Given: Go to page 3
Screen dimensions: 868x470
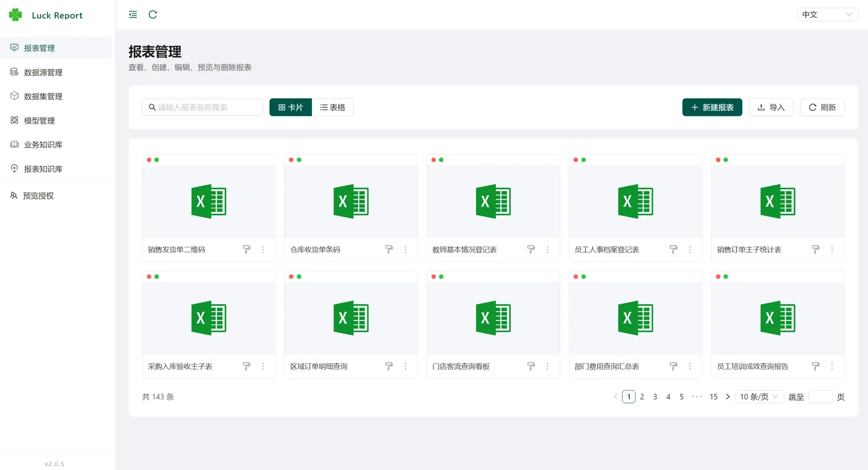Looking at the screenshot, I should 655,397.
